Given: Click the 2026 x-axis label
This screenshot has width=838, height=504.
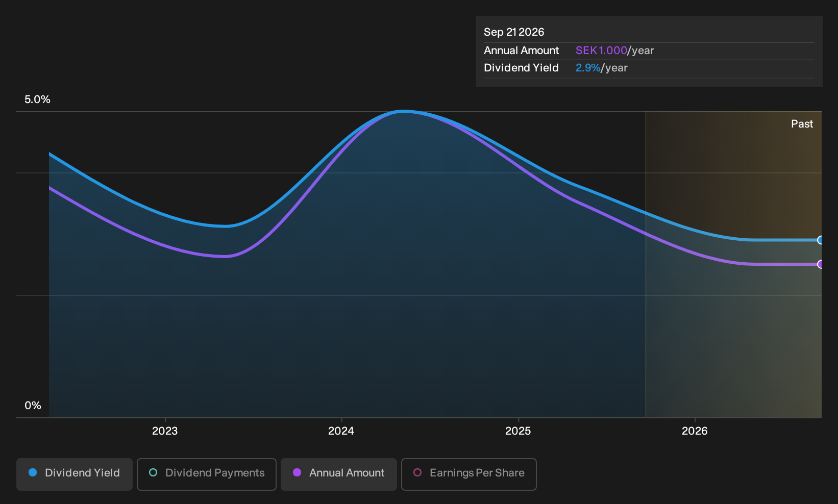Looking at the screenshot, I should (695, 431).
